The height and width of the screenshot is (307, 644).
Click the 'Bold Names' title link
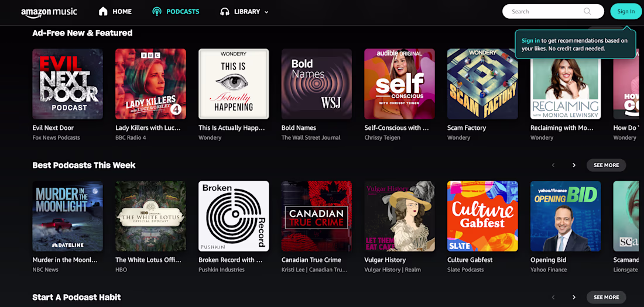click(299, 128)
